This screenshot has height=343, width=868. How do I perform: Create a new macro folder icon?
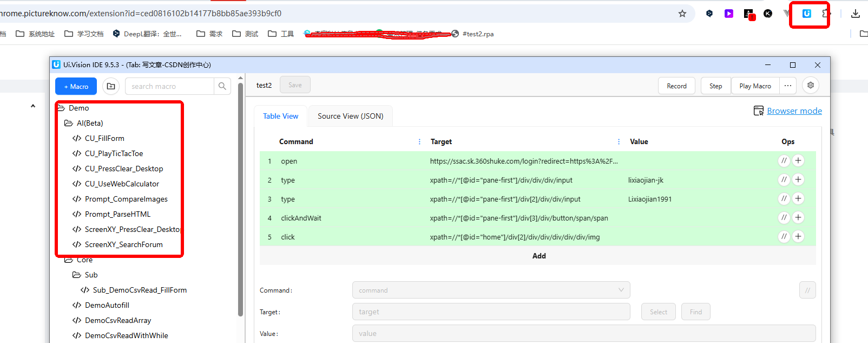click(111, 86)
